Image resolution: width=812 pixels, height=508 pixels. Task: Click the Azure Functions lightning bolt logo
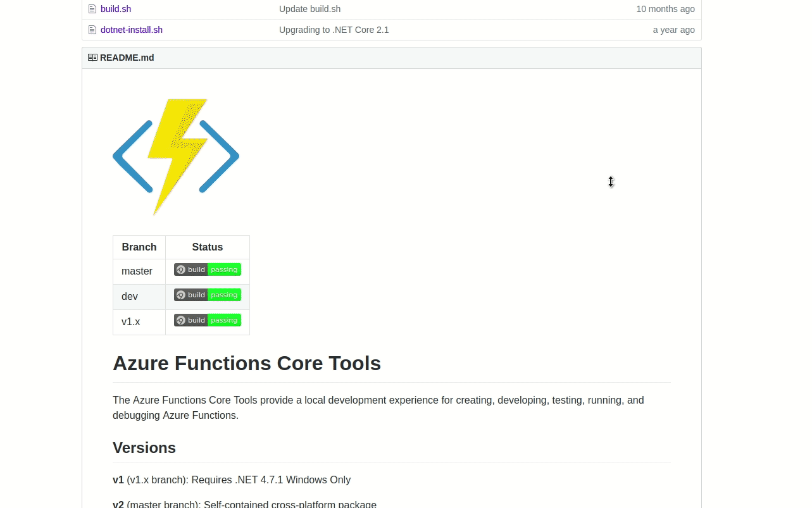tap(175, 156)
